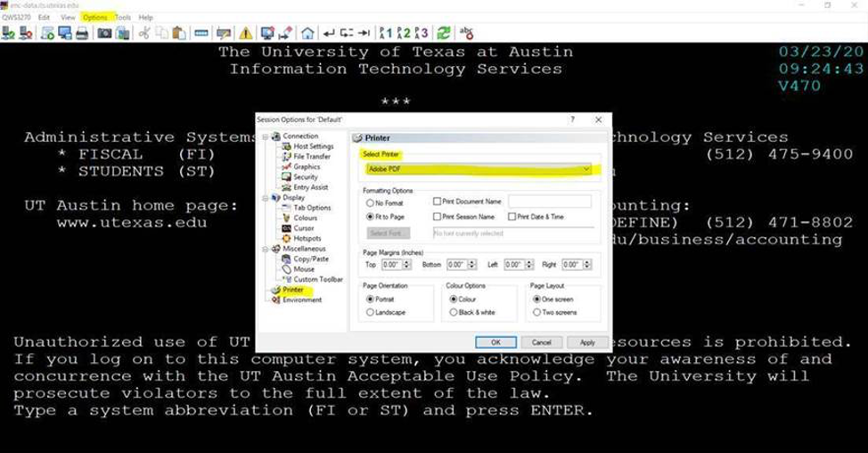868x453 pixels.
Task: Choose Black & white colour option
Action: [x=454, y=313]
